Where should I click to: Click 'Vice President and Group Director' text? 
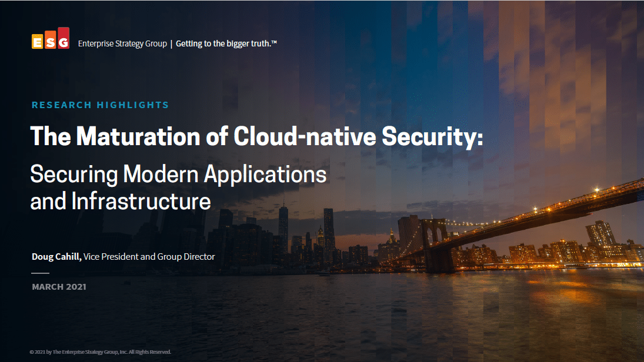[x=149, y=257]
